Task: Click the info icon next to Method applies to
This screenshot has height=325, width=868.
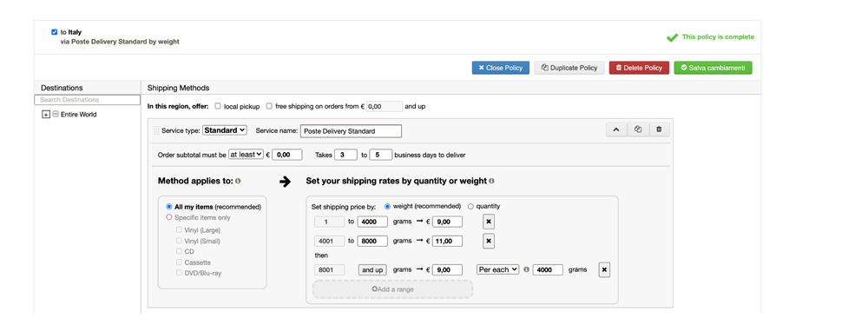Action: tap(238, 181)
